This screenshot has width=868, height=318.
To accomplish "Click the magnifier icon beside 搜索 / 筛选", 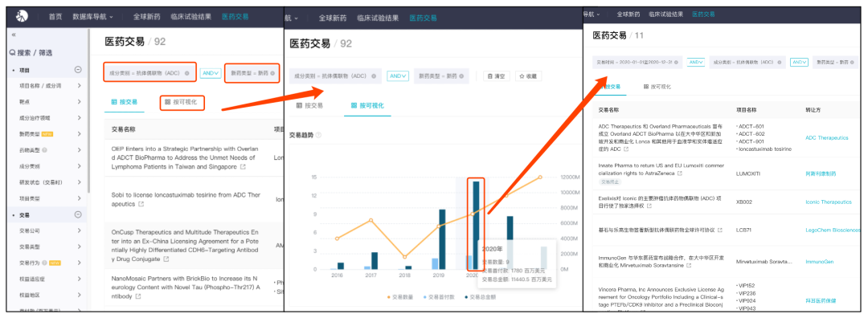I will tap(12, 52).
